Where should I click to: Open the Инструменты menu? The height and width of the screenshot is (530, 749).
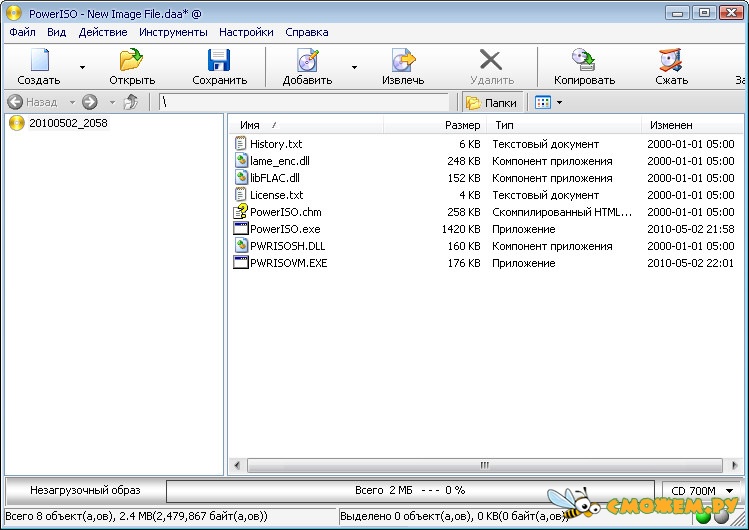point(173,32)
